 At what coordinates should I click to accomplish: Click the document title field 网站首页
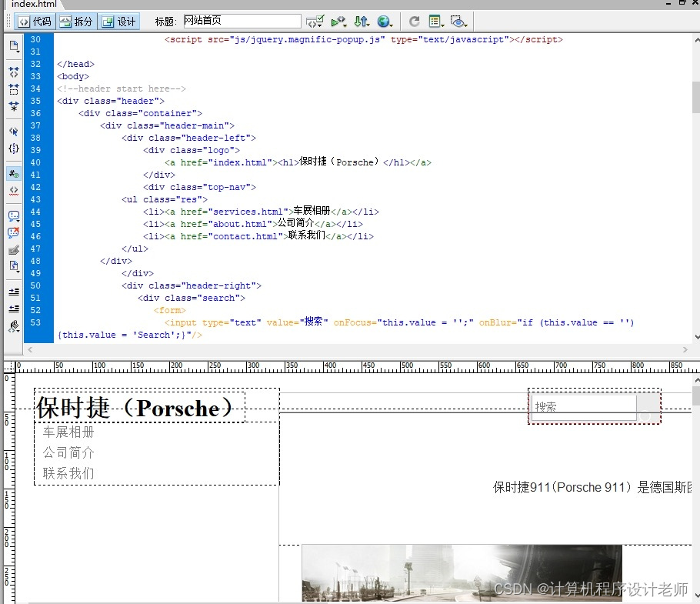point(242,21)
